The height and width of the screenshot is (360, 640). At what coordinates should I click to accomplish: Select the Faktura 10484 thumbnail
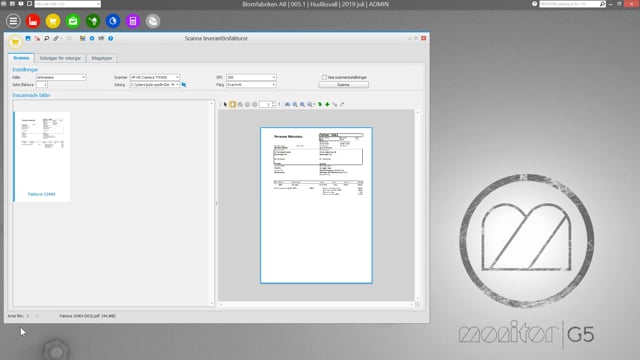click(42, 157)
